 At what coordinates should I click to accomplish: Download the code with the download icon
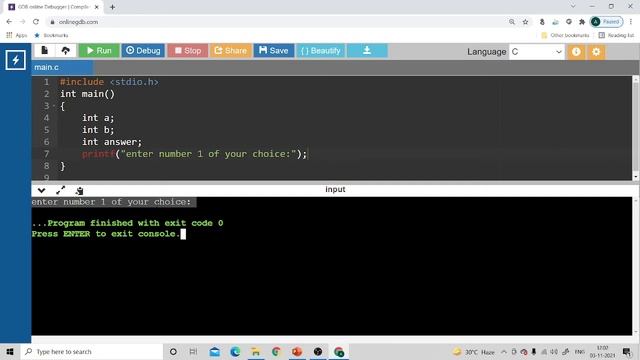(x=367, y=51)
